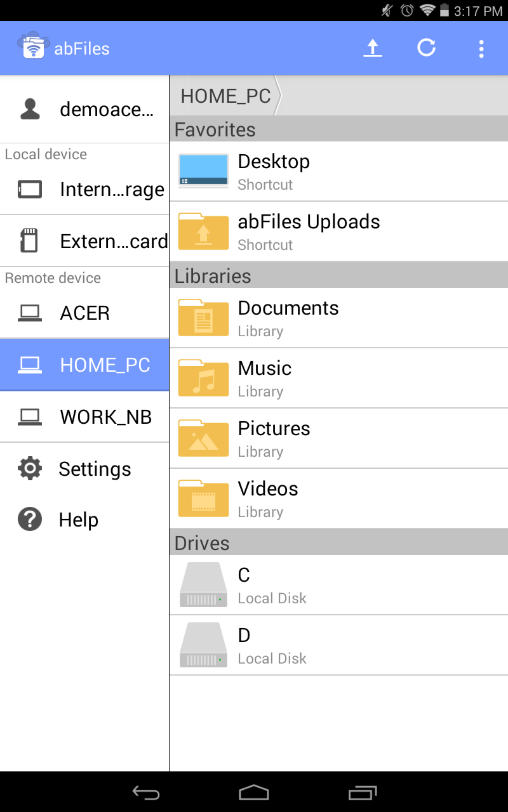Refresh the file list
Viewport: 508px width, 812px height.
426,48
